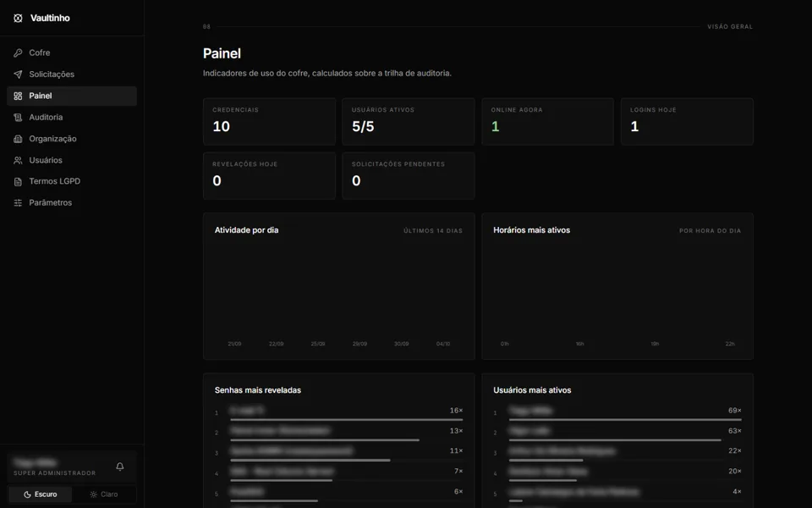Screen dimensions: 812x508
Task: Click the Solicitações Pendentes card
Action: [409, 176]
